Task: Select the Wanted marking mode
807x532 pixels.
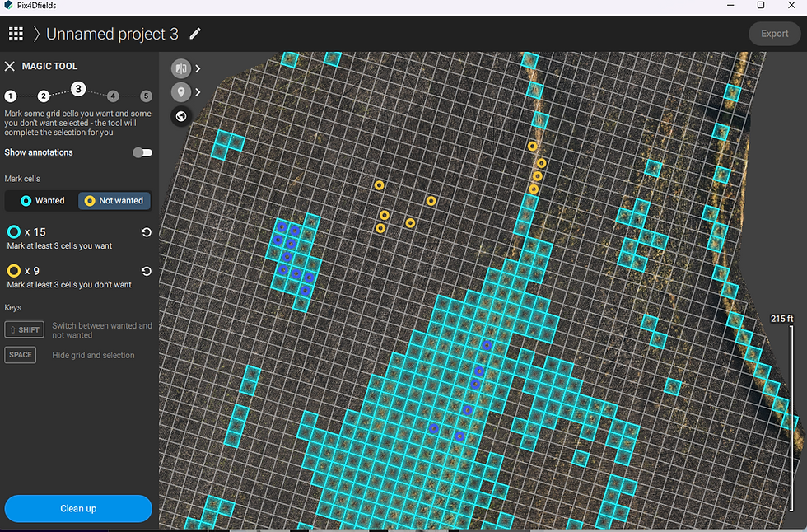Action: click(x=42, y=201)
